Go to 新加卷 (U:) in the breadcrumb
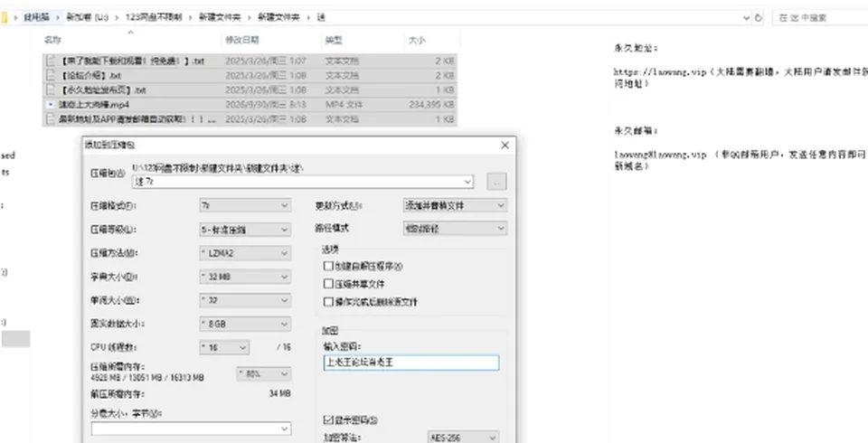Image resolution: width=868 pixels, height=443 pixels. [x=87, y=18]
